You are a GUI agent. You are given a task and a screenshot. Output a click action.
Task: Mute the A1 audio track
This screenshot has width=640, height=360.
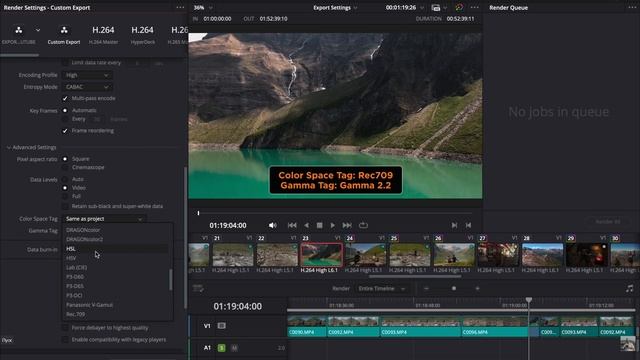(234, 348)
